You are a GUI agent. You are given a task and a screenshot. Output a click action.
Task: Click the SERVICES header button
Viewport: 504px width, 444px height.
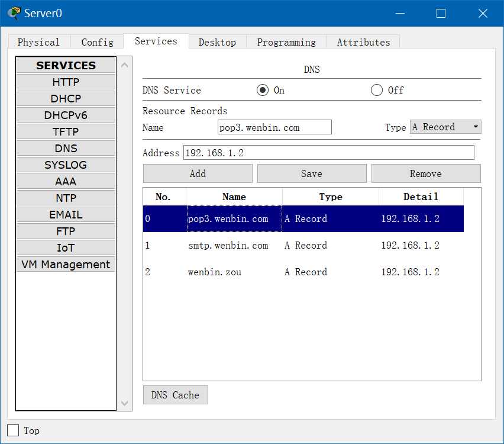click(66, 65)
